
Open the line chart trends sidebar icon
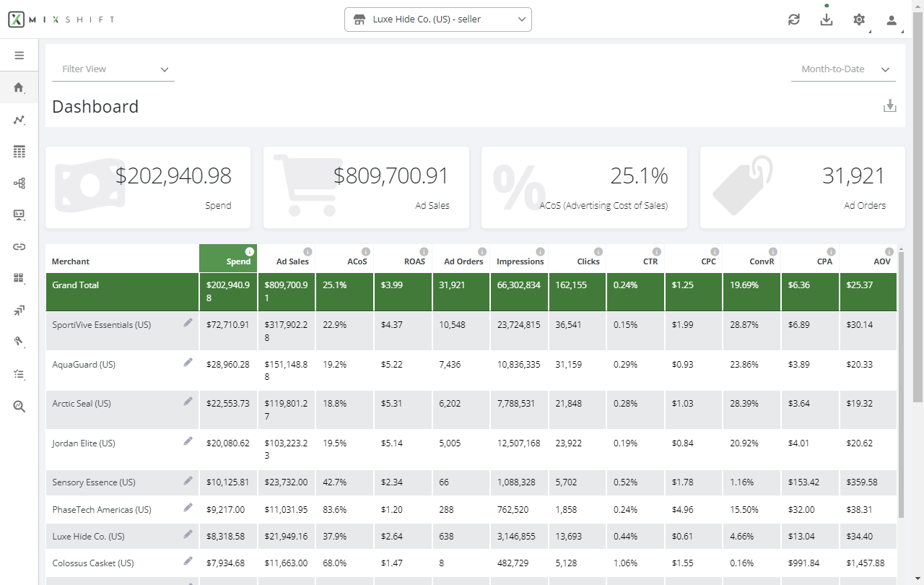click(19, 120)
